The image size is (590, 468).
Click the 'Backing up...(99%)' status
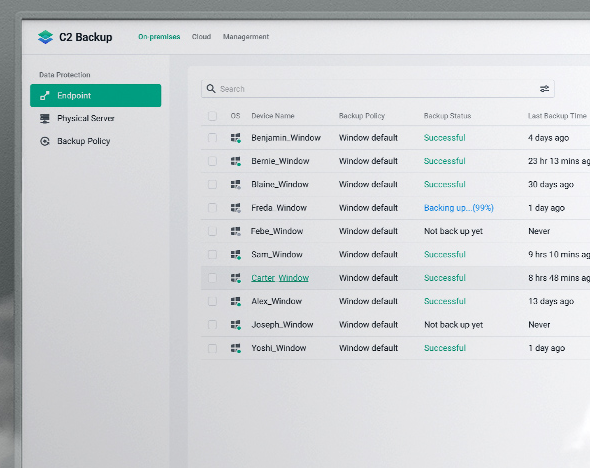[x=459, y=208]
